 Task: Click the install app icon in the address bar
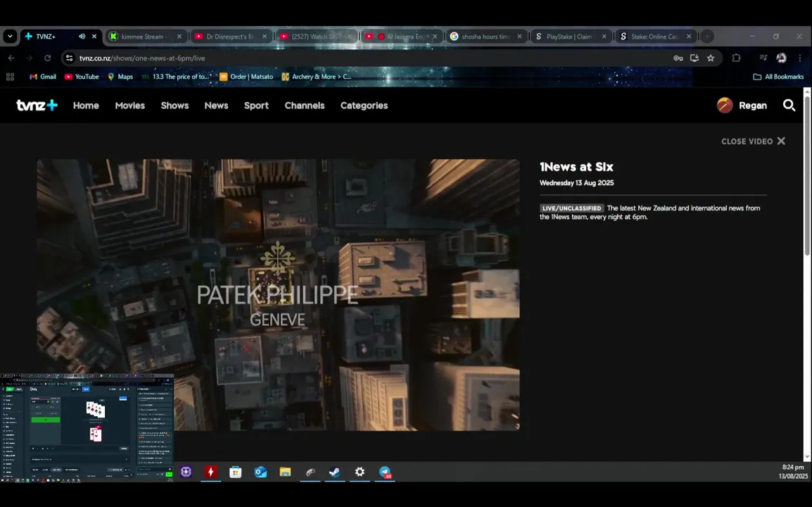point(694,58)
